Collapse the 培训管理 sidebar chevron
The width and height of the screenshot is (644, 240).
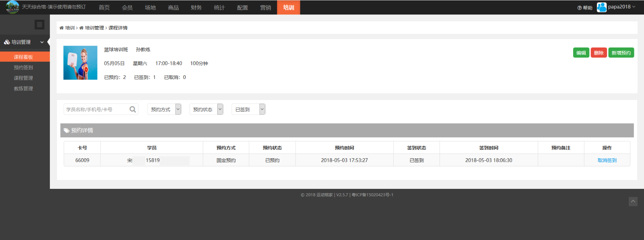(42, 42)
